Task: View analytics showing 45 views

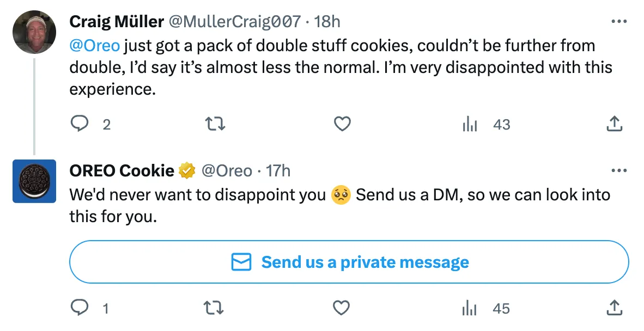Action: [470, 309]
